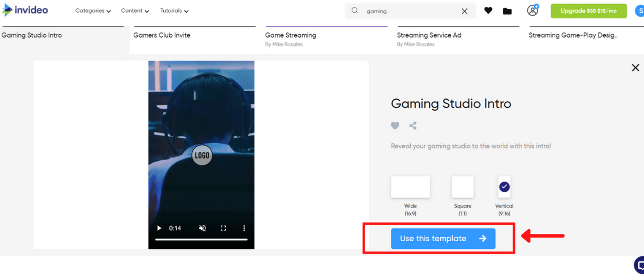Select the Wide 16:9 aspect ratio
644x278 pixels.
[410, 187]
